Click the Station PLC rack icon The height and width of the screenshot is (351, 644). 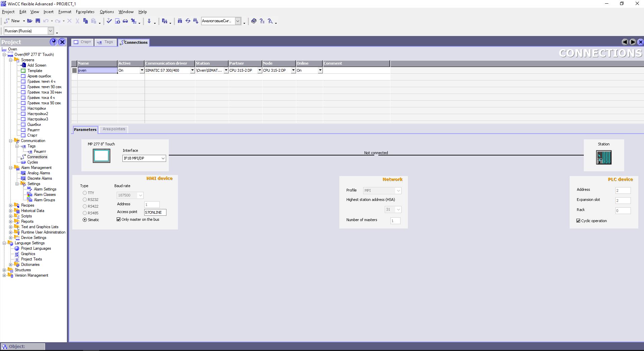(x=604, y=157)
